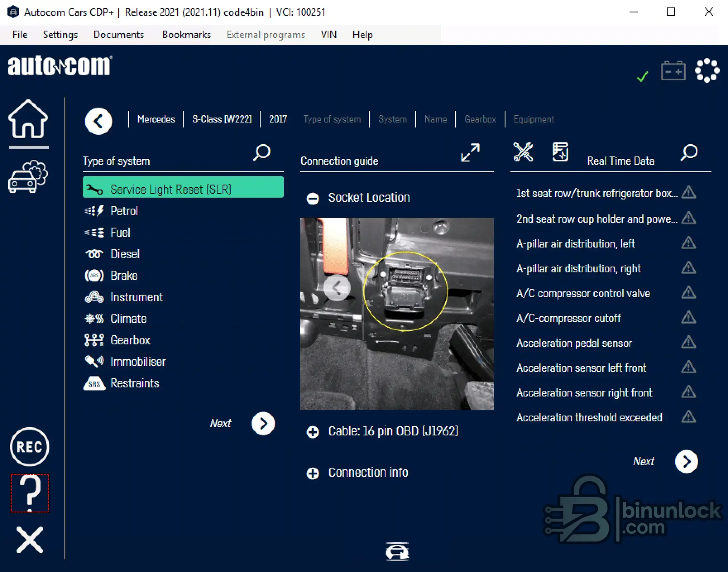728x572 pixels.
Task: Minimize the Autocom window
Action: (634, 12)
